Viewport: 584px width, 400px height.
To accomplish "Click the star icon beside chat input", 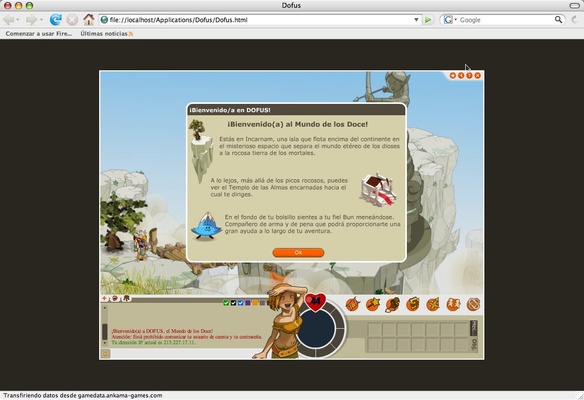I will pyautogui.click(x=105, y=354).
